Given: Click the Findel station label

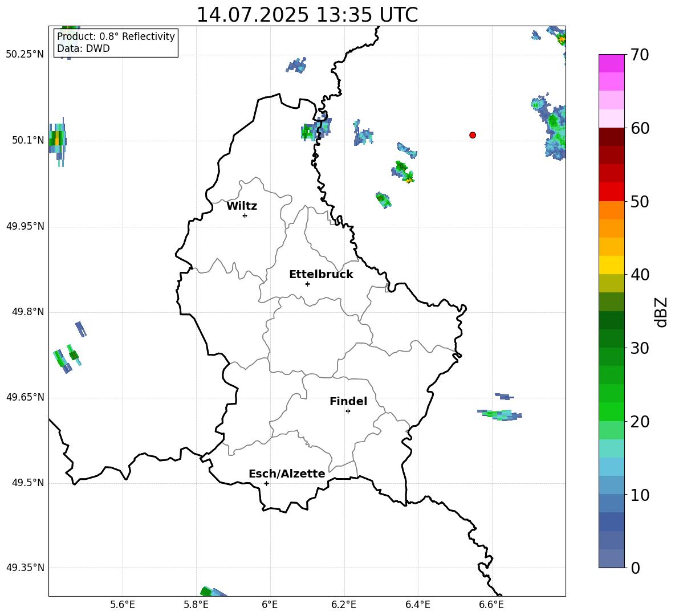Looking at the screenshot, I should click(348, 401).
